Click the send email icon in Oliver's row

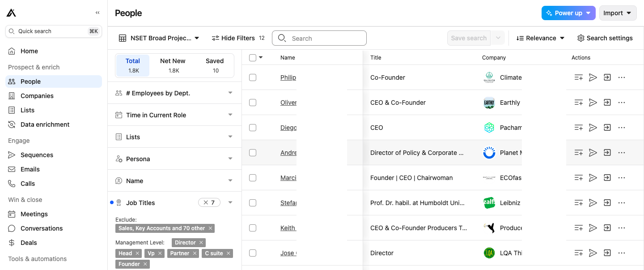pyautogui.click(x=593, y=103)
